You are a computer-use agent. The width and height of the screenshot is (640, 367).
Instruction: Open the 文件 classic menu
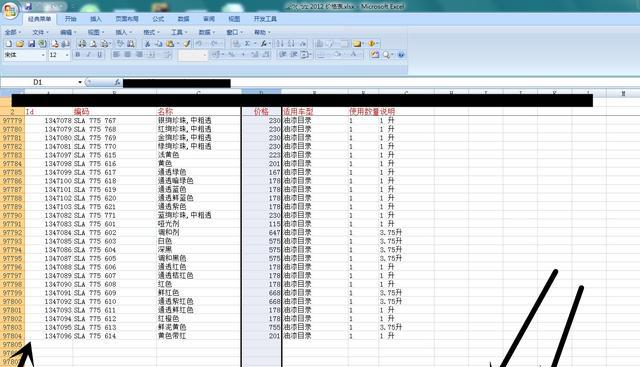pos(40,32)
